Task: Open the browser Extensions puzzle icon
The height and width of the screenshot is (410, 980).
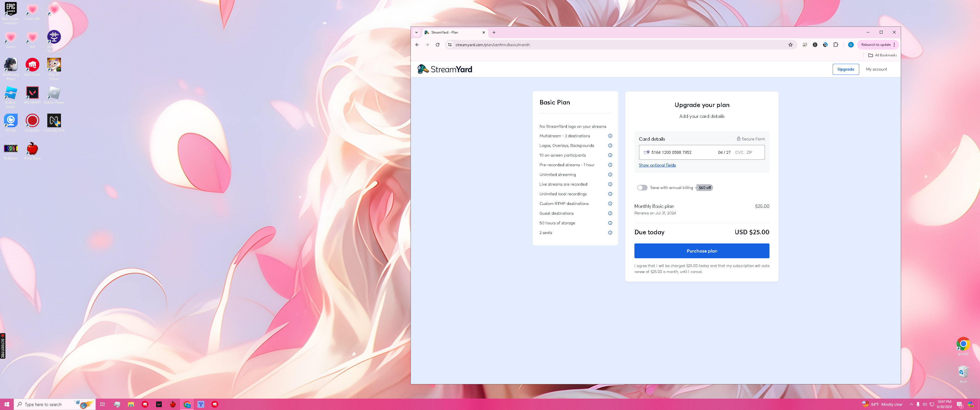Action: click(x=836, y=45)
